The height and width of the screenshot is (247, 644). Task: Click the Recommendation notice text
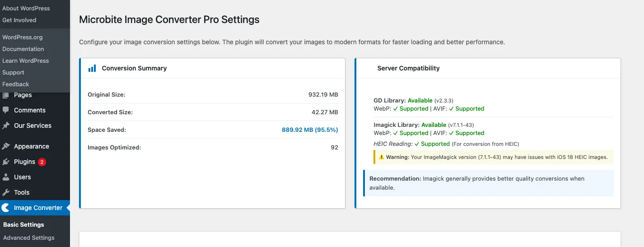(477, 183)
